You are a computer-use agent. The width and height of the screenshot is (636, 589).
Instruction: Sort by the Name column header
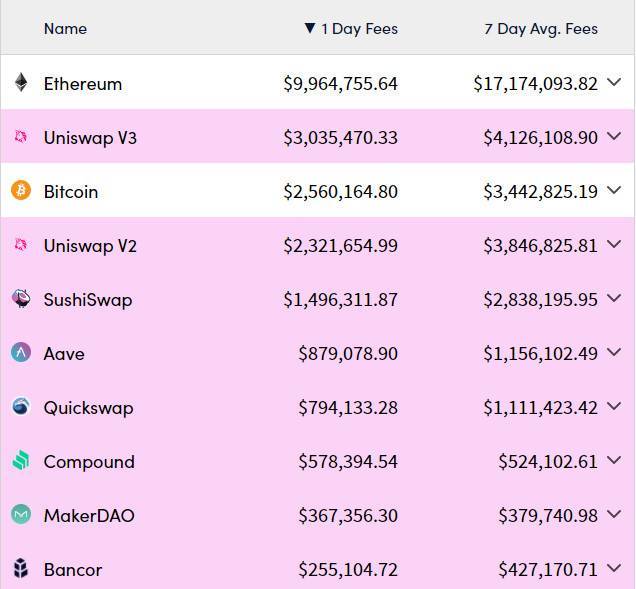[x=65, y=29]
